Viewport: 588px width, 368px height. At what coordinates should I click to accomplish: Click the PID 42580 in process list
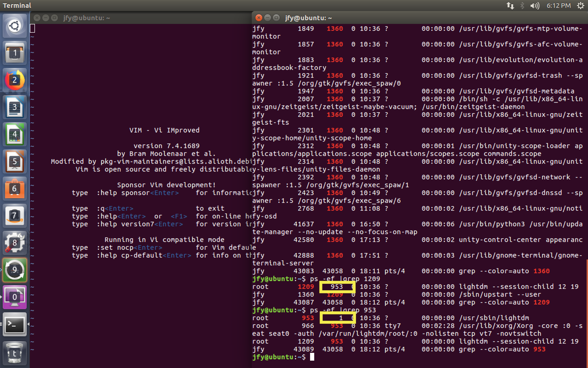tap(304, 239)
